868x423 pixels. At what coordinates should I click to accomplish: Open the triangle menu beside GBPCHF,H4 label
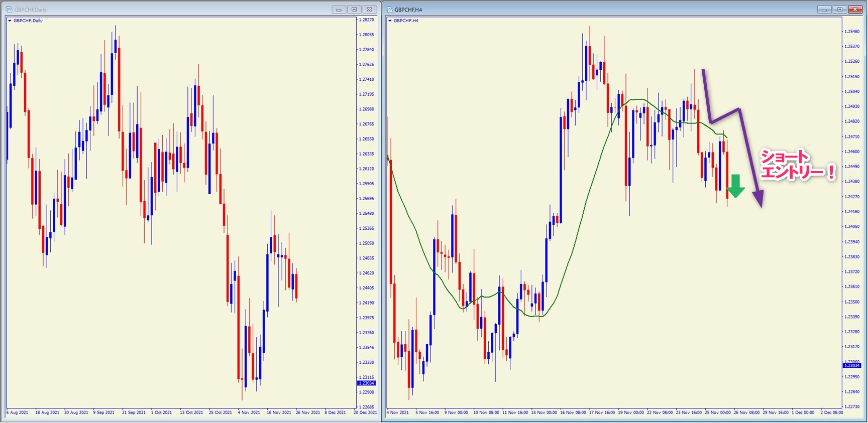point(390,21)
